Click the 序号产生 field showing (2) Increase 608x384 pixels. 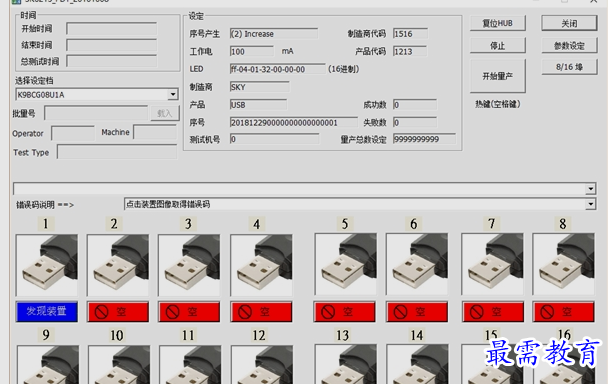274,34
